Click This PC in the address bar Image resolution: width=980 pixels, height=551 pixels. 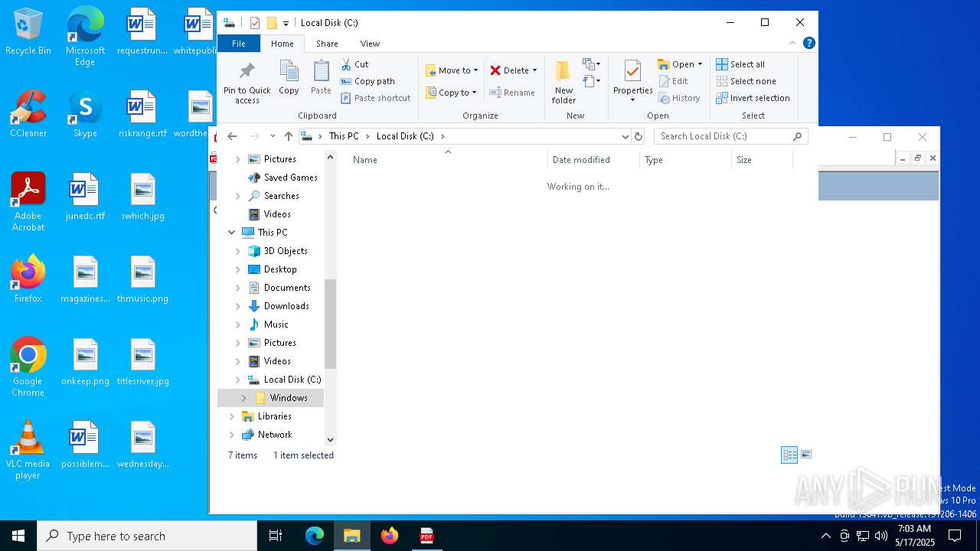click(344, 136)
